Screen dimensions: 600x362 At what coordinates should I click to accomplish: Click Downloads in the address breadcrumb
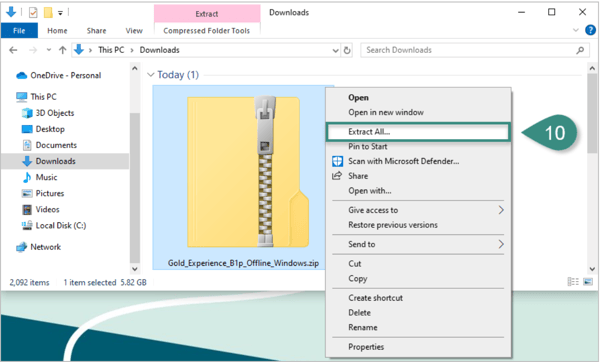tap(159, 50)
